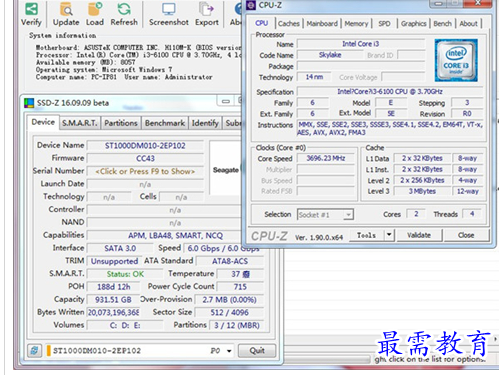The width and height of the screenshot is (499, 375).
Task: Click the ST1000DM010-2EP102 device name field
Action: (145, 146)
